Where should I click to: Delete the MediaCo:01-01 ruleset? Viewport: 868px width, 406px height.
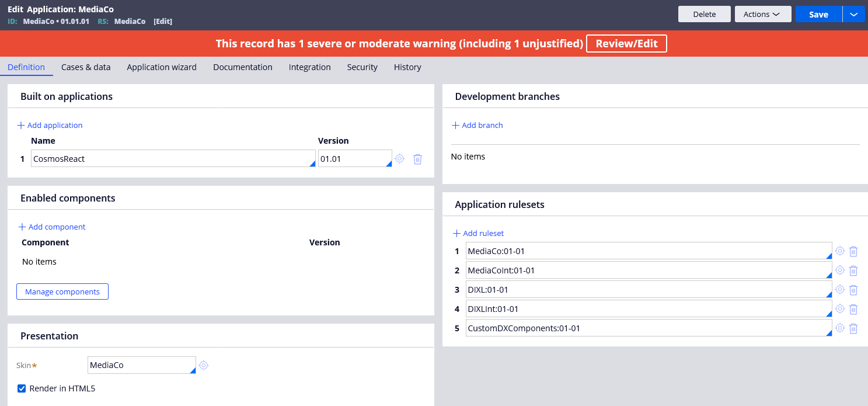853,251
